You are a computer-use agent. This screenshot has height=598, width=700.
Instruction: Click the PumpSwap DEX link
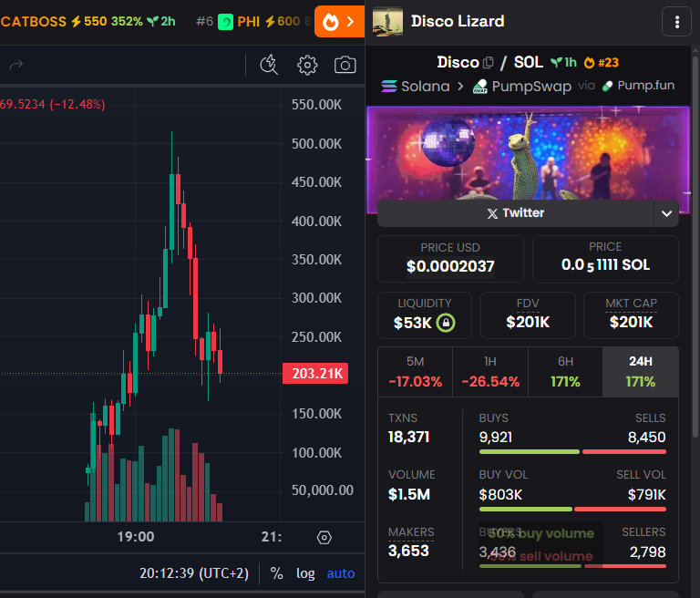coord(522,87)
